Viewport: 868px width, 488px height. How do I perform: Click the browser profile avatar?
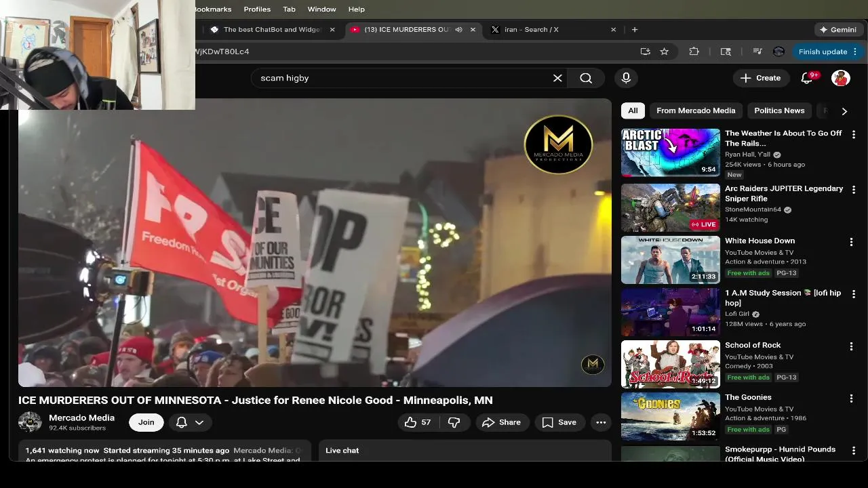click(778, 52)
